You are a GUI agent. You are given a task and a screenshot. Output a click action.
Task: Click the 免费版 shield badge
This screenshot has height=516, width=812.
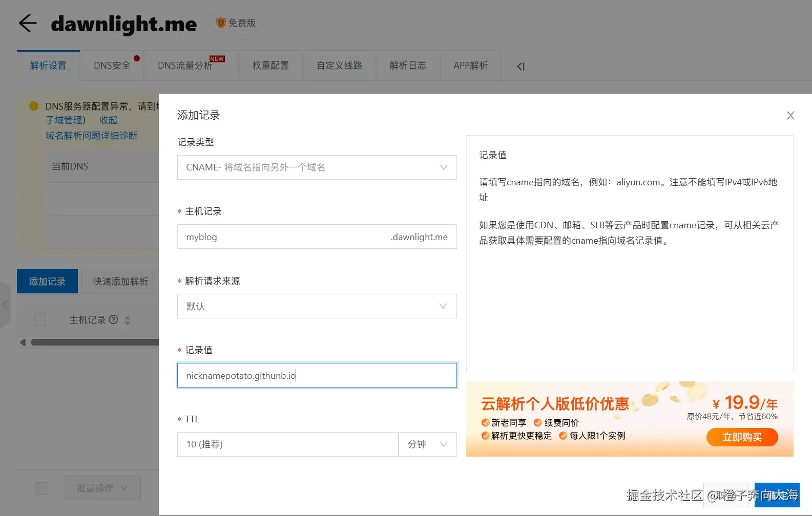(x=236, y=23)
